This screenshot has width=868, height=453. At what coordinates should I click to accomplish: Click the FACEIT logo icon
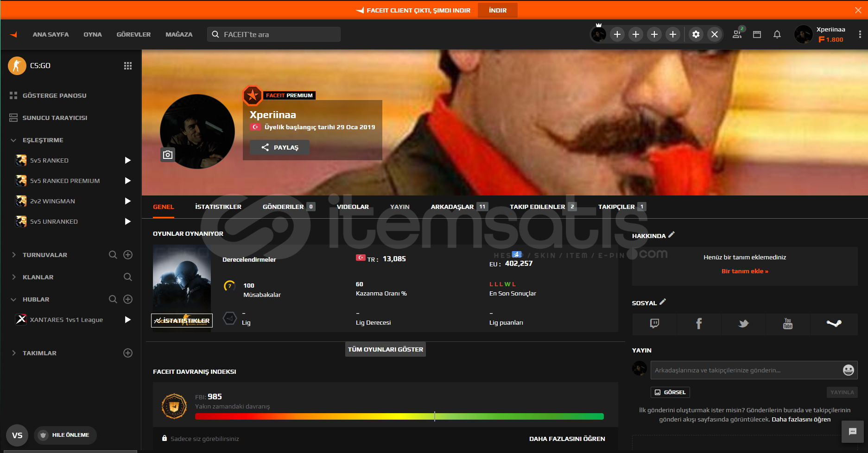(13, 34)
